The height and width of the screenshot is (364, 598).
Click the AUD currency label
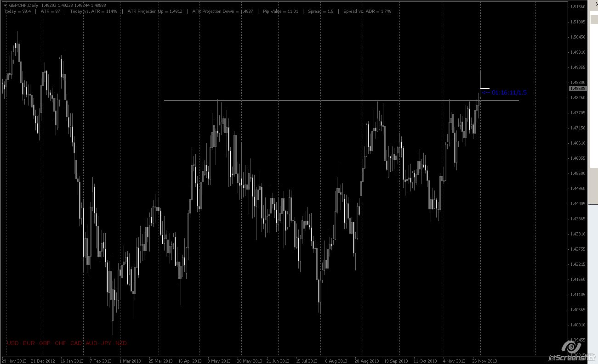coord(91,343)
